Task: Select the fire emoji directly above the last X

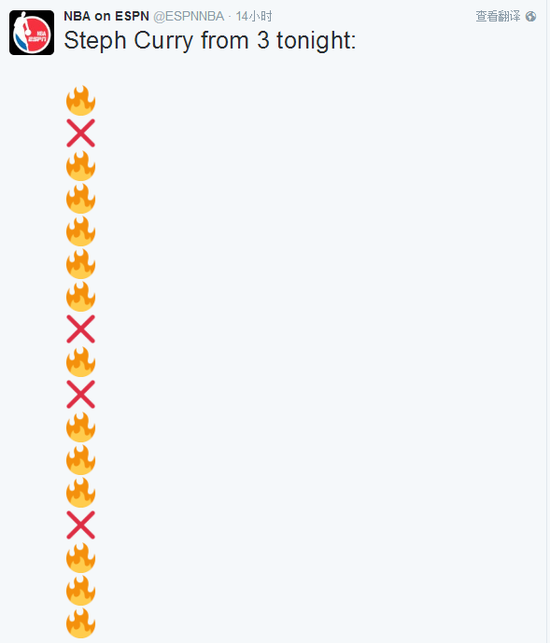Action: coord(81,492)
